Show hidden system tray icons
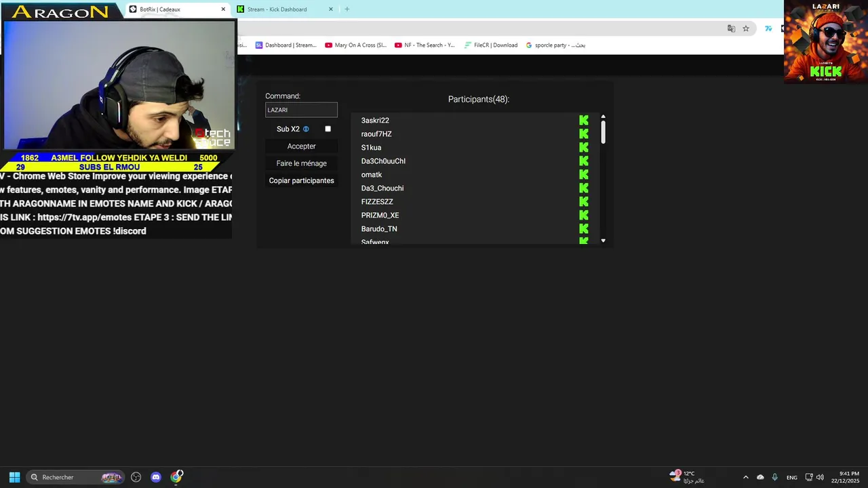The width and height of the screenshot is (868, 488). 746,477
